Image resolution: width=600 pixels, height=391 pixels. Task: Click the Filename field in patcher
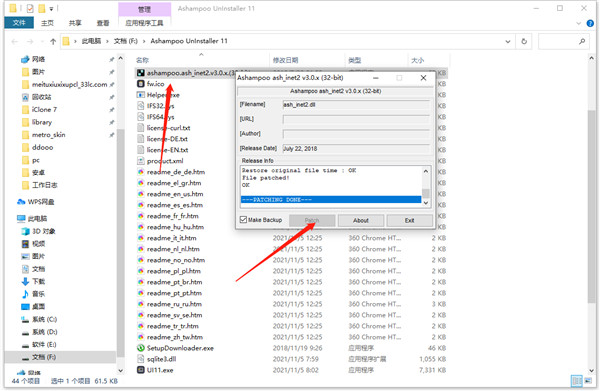[356, 105]
